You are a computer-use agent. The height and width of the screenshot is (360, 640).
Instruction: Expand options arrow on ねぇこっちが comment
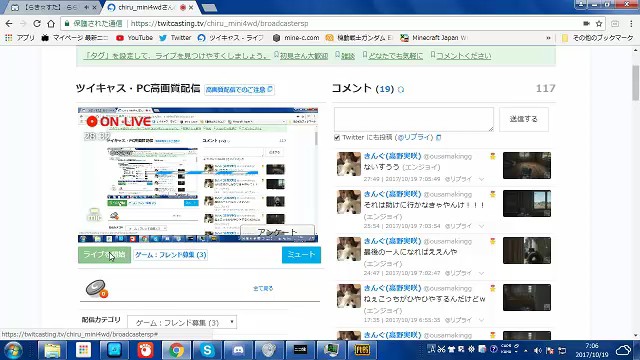click(482, 320)
